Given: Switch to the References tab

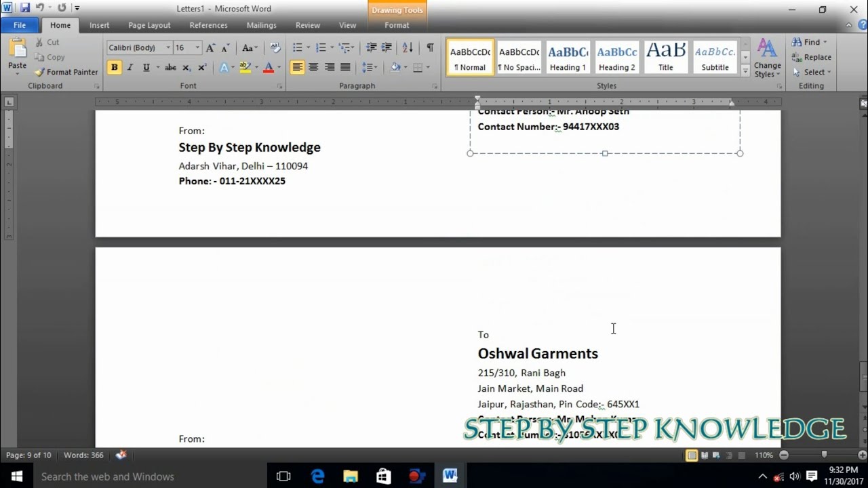Looking at the screenshot, I should click(x=208, y=25).
